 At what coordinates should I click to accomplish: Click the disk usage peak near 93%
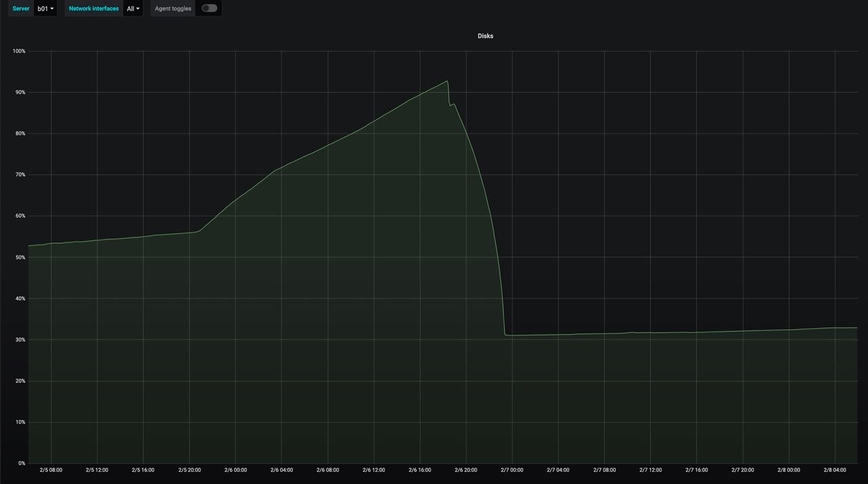coord(447,81)
